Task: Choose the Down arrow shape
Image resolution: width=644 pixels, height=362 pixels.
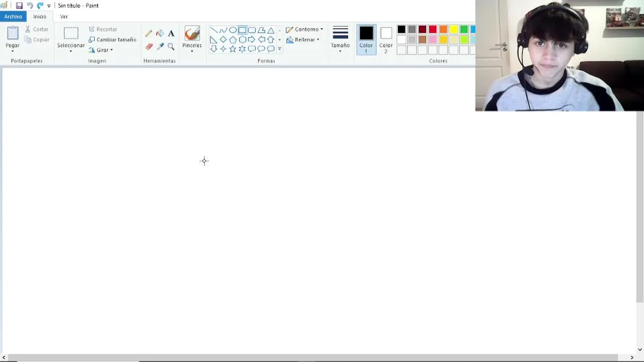Action: click(x=214, y=49)
